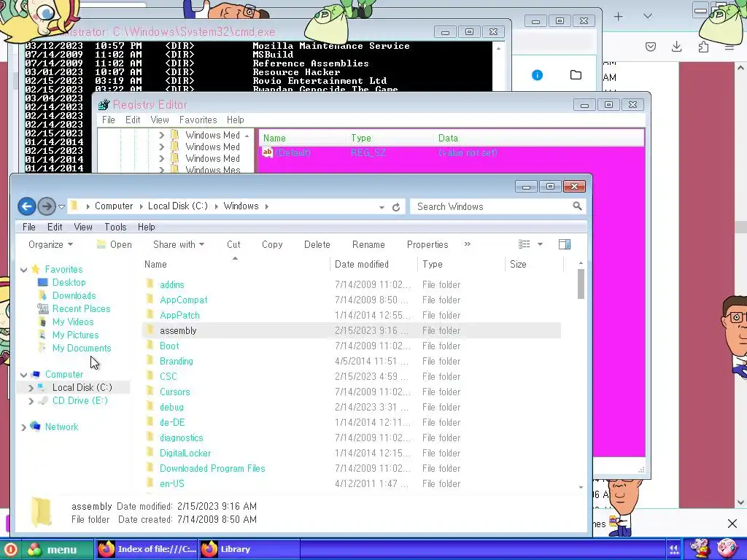747x560 pixels.
Task: Open the Explorer Edit menu
Action: click(x=55, y=227)
